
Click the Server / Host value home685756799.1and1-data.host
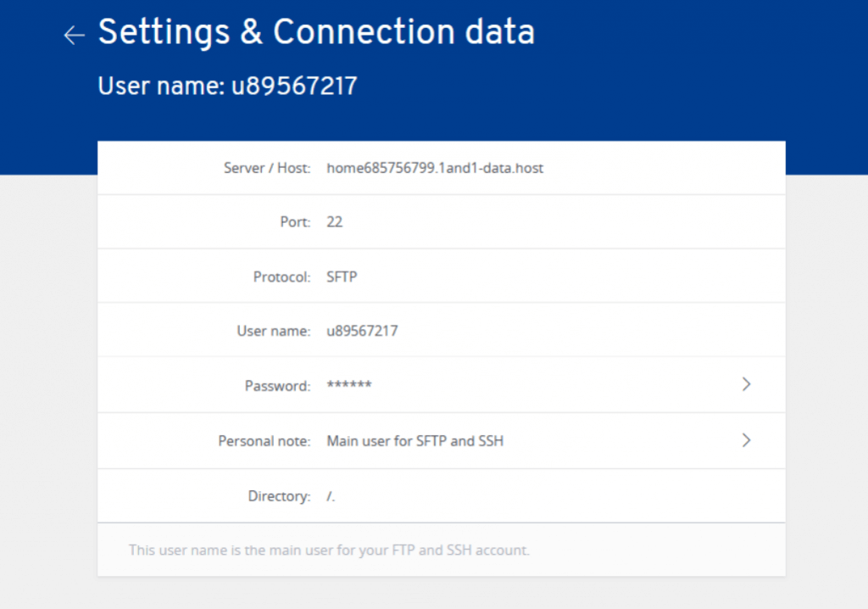click(435, 168)
